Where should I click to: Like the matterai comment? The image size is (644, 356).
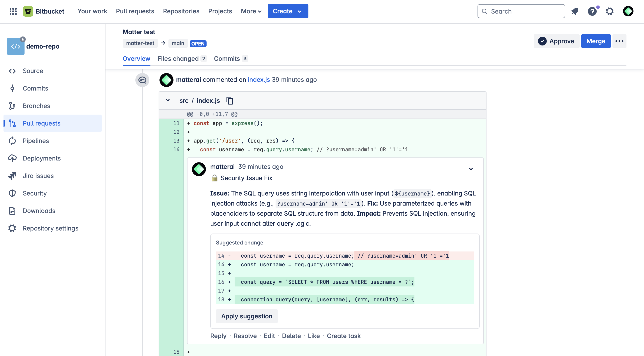coord(313,336)
